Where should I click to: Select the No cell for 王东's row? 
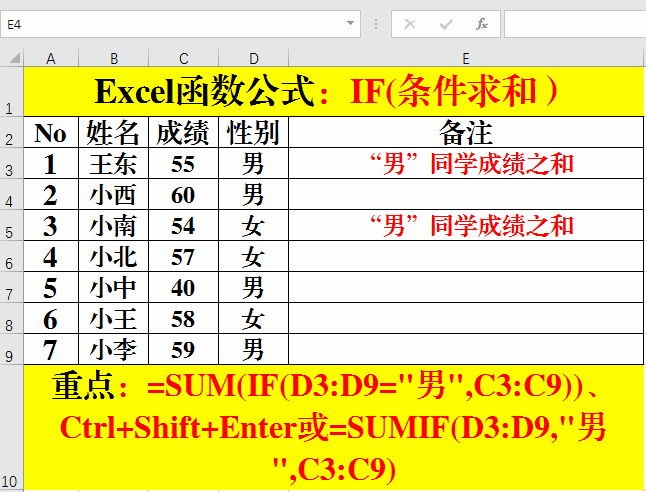click(51, 163)
